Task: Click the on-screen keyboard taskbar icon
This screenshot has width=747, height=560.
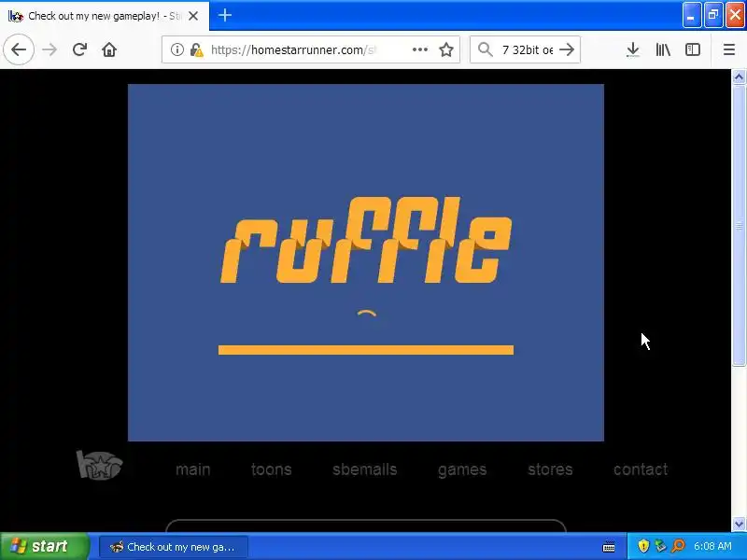Action: click(609, 547)
